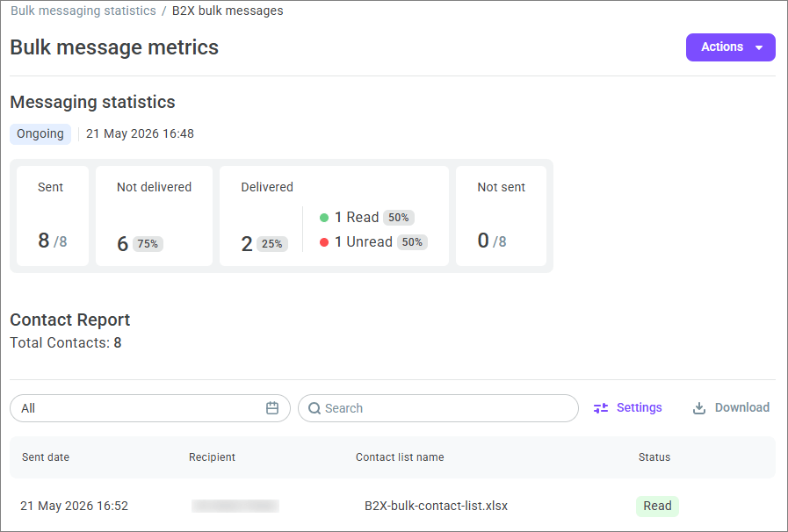Click the Status column header
Viewport: 788px width, 532px height.
coord(654,457)
